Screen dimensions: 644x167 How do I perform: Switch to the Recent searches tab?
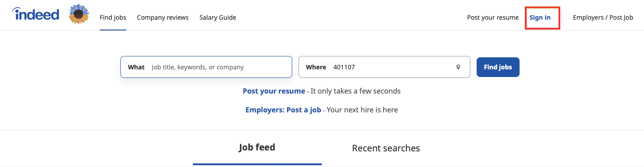tap(386, 148)
